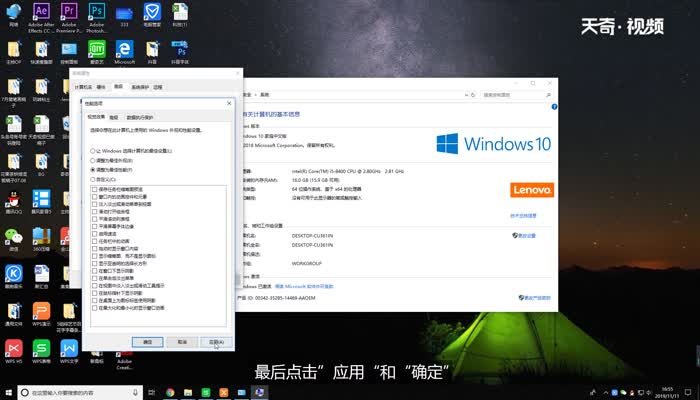This screenshot has height=400, width=700.
Task: Expand hidden system tray icons chevron
Action: 605,392
